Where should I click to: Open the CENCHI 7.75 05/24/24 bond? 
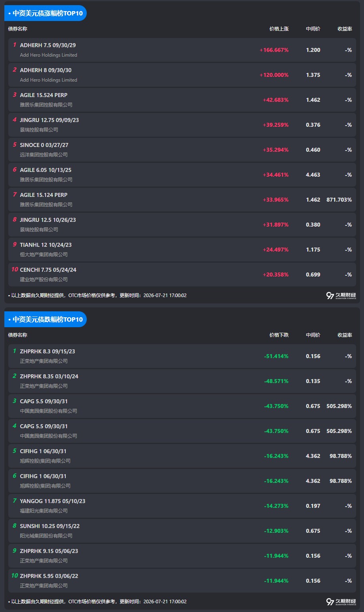coord(182,275)
